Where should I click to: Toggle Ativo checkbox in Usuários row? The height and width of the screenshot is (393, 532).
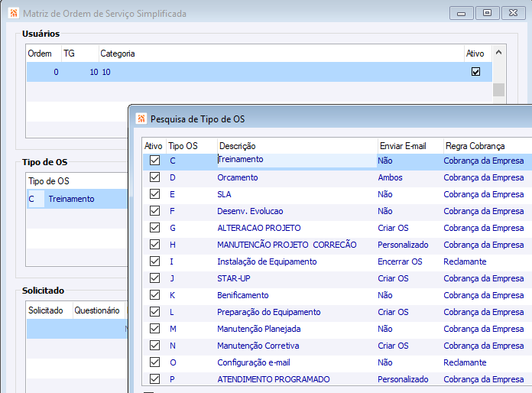click(476, 72)
